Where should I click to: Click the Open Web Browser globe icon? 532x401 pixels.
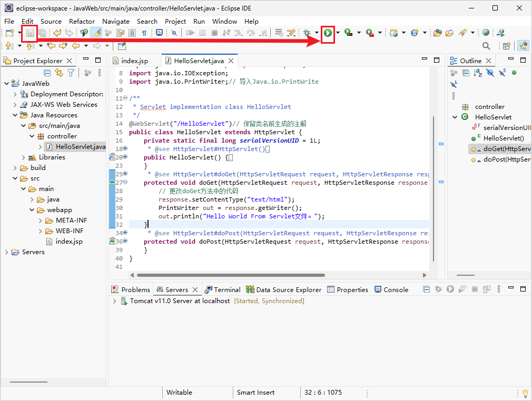tap(486, 33)
